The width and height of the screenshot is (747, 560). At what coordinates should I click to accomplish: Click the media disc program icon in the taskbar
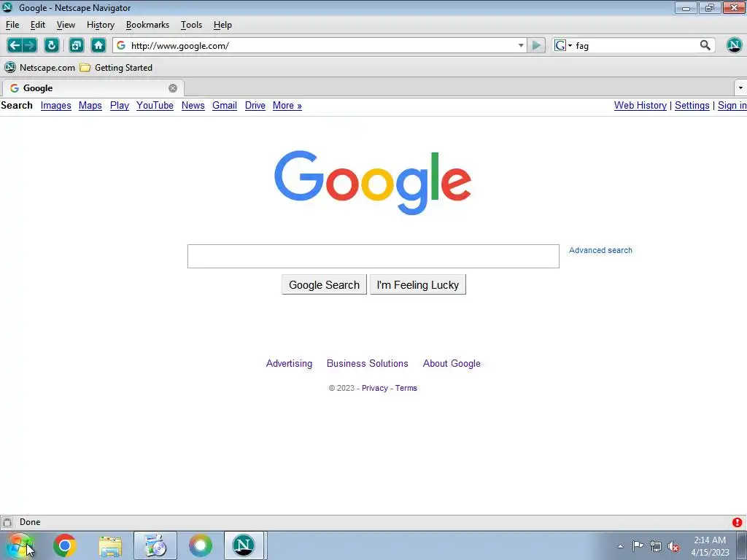point(155,545)
